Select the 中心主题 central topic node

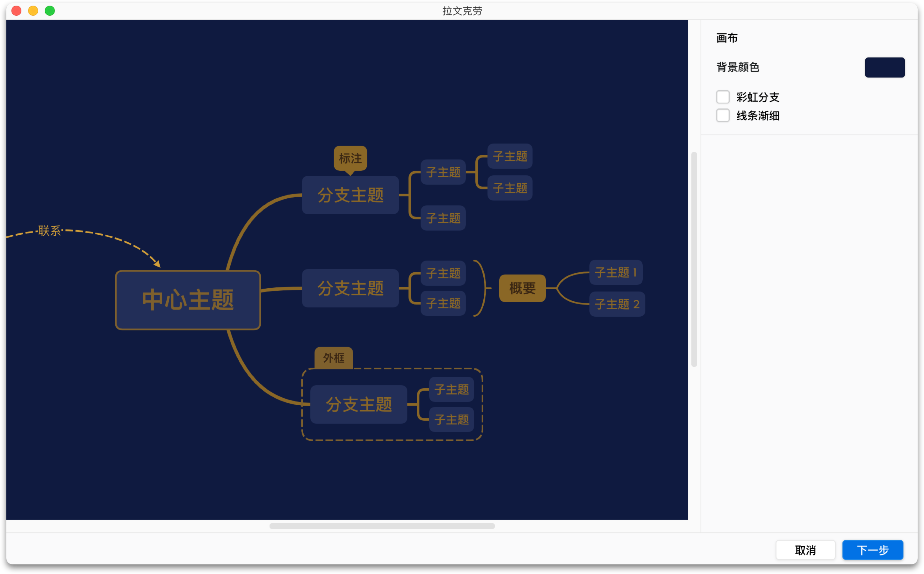tap(188, 300)
